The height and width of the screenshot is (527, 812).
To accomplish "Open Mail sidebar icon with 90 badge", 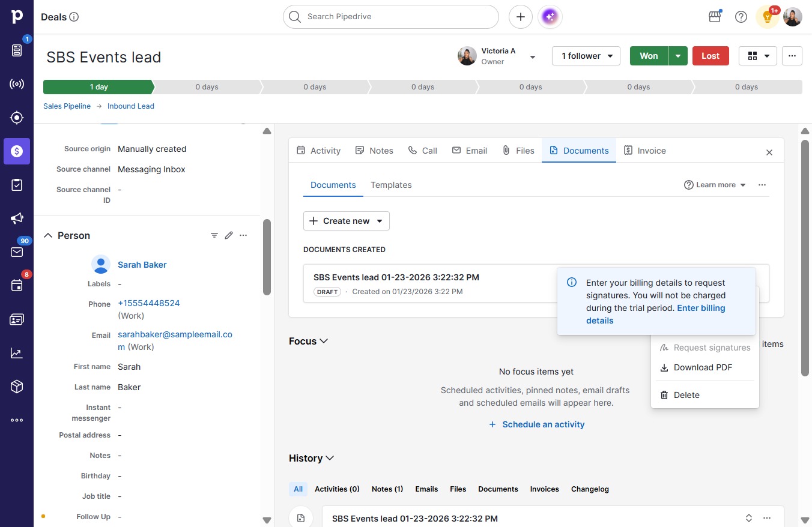I will tap(17, 252).
